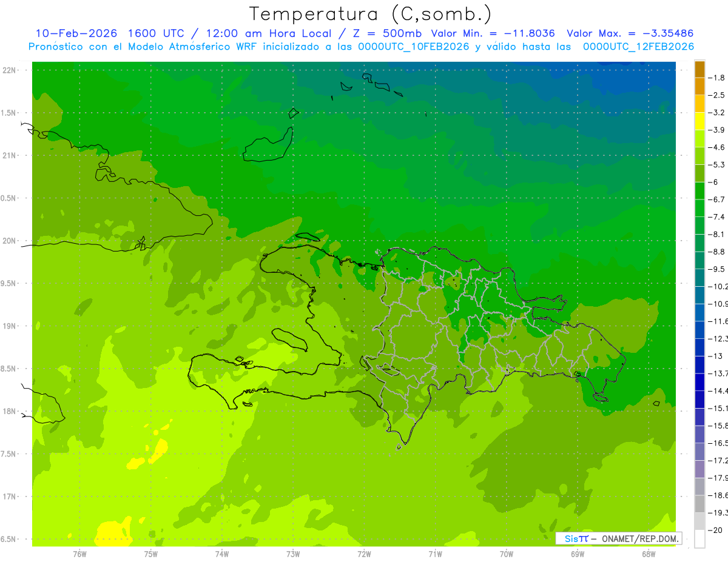Select the date text "10-Feb-2026"

tap(77, 33)
